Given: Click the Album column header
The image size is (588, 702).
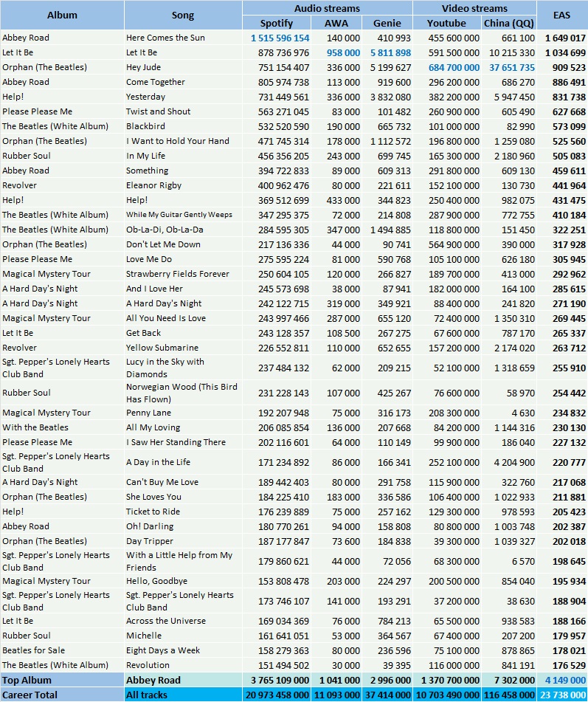Looking at the screenshot, I should 62,16.
